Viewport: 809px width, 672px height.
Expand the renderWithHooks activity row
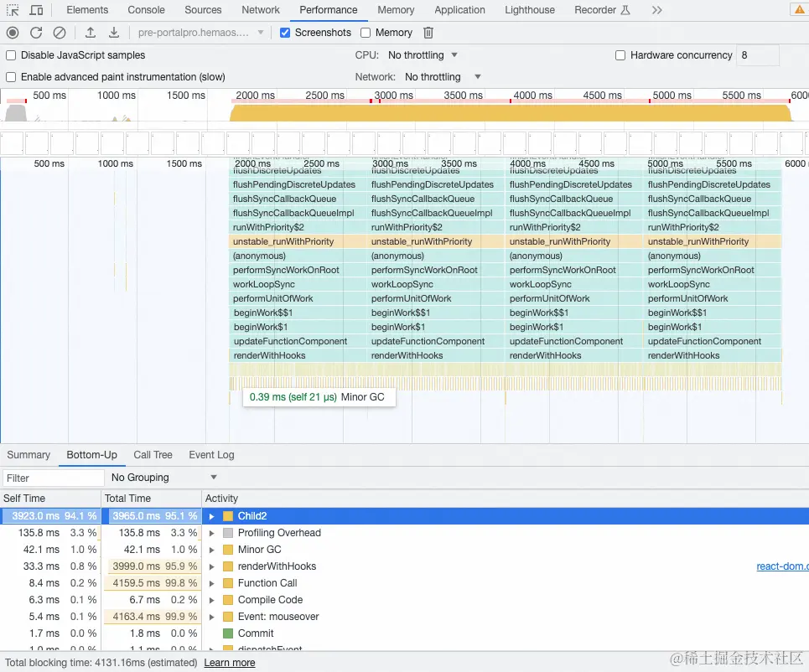211,566
